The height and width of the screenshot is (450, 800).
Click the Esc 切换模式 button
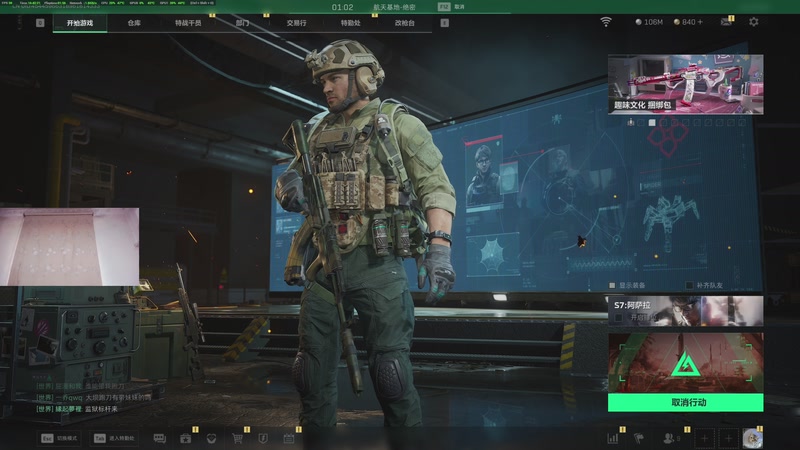60,438
